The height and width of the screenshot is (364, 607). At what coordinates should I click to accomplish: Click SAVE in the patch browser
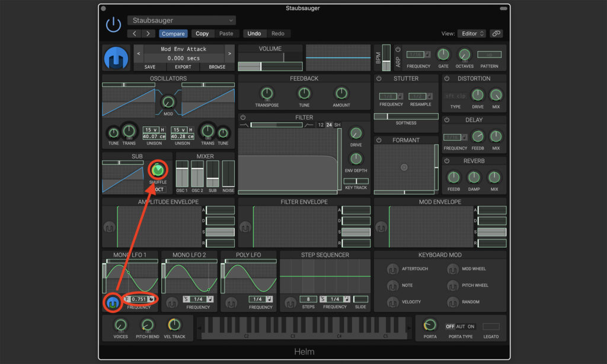[150, 67]
